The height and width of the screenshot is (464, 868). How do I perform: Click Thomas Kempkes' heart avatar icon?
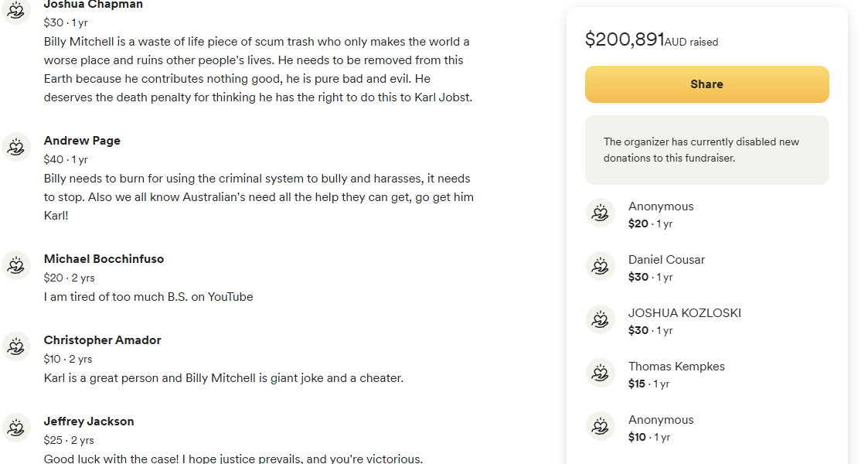click(x=601, y=373)
